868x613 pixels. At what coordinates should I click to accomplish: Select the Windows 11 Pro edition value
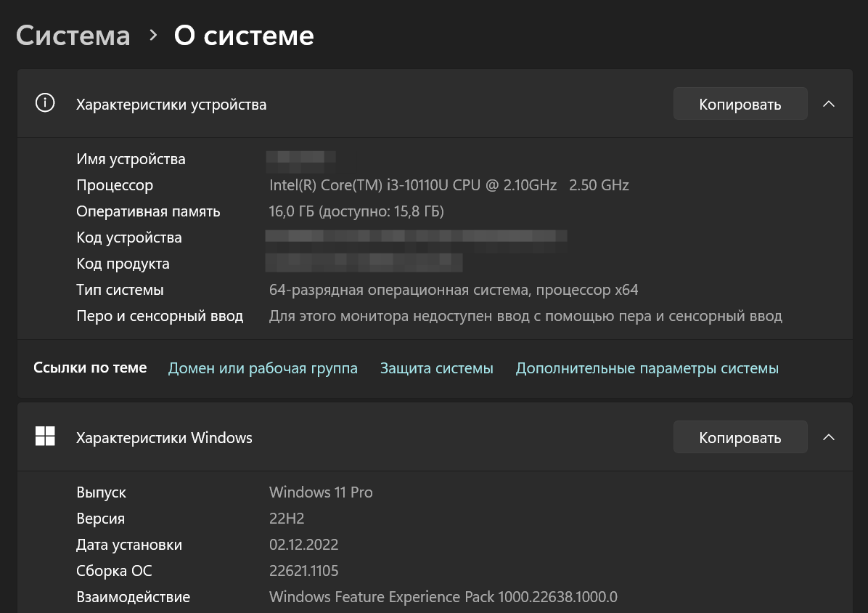pyautogui.click(x=321, y=492)
